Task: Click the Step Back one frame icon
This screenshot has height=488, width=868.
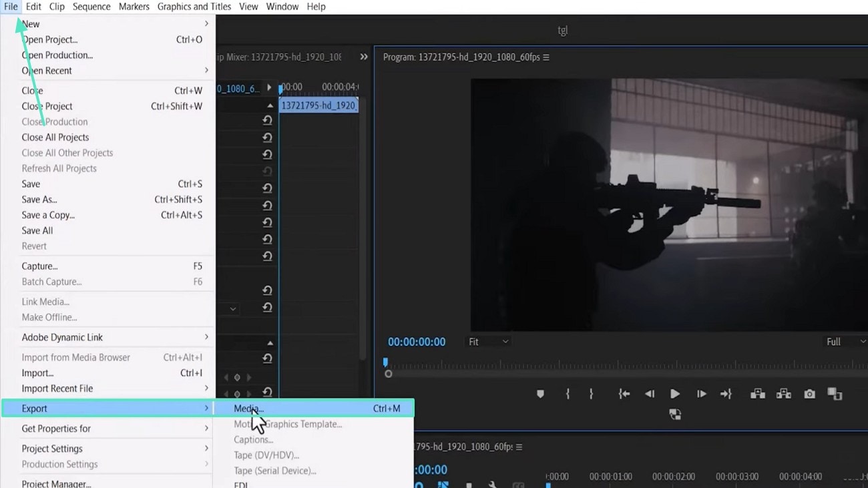Action: click(649, 394)
